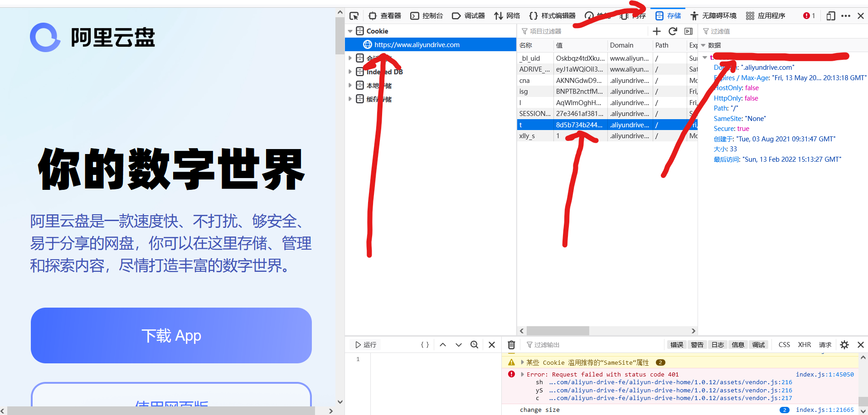
Task: Open the 应用程序 tab
Action: (766, 16)
